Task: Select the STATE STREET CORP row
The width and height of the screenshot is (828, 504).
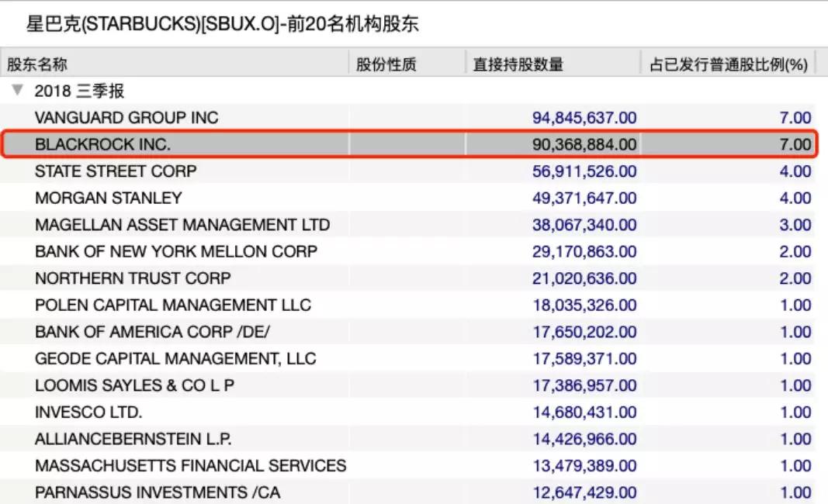Action: point(116,171)
